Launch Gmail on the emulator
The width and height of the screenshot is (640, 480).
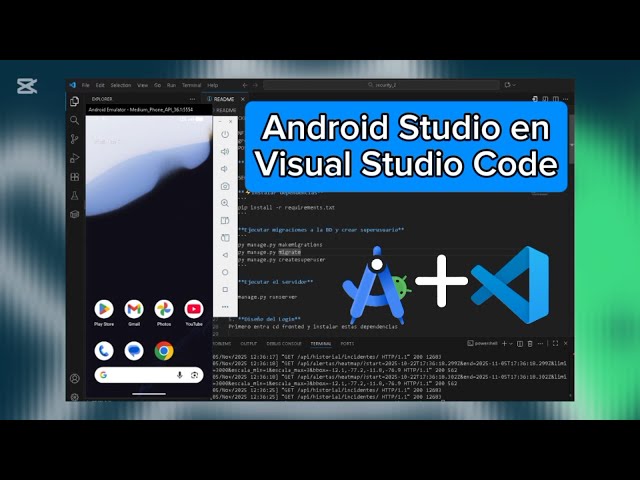[134, 313]
